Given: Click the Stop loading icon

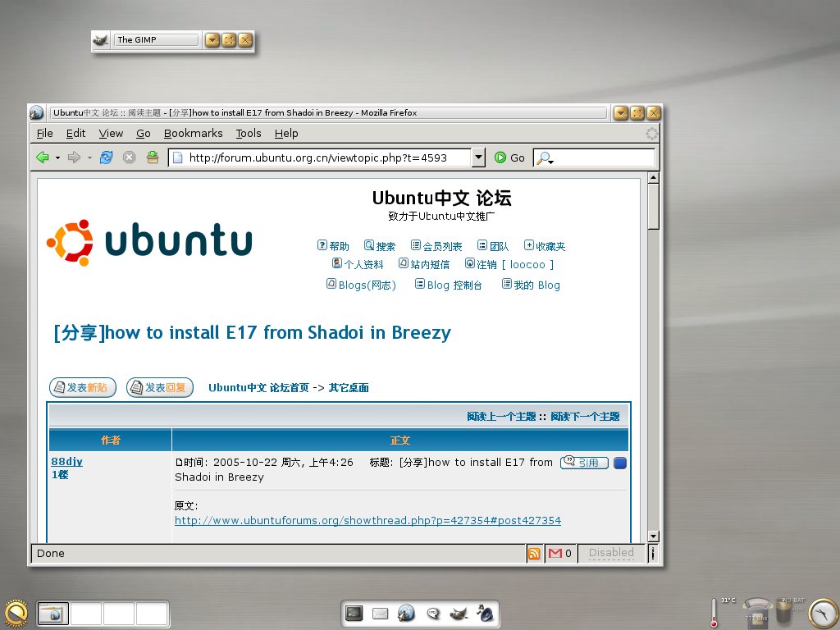Looking at the screenshot, I should tap(129, 157).
